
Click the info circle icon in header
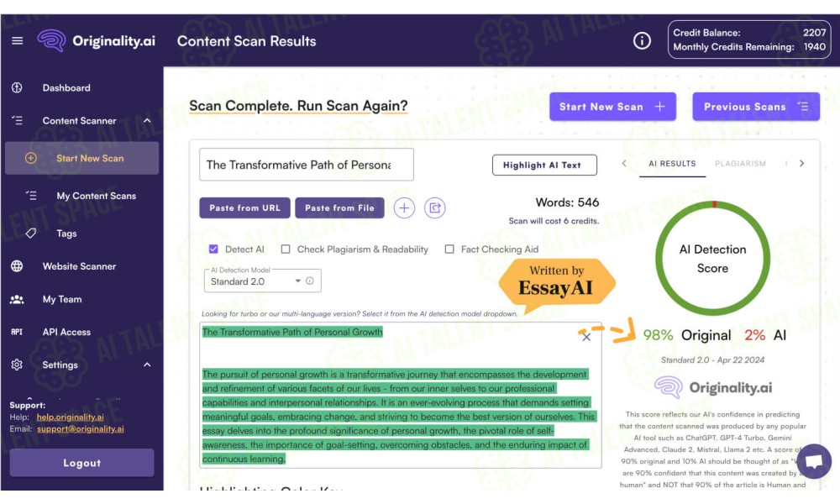click(x=642, y=40)
